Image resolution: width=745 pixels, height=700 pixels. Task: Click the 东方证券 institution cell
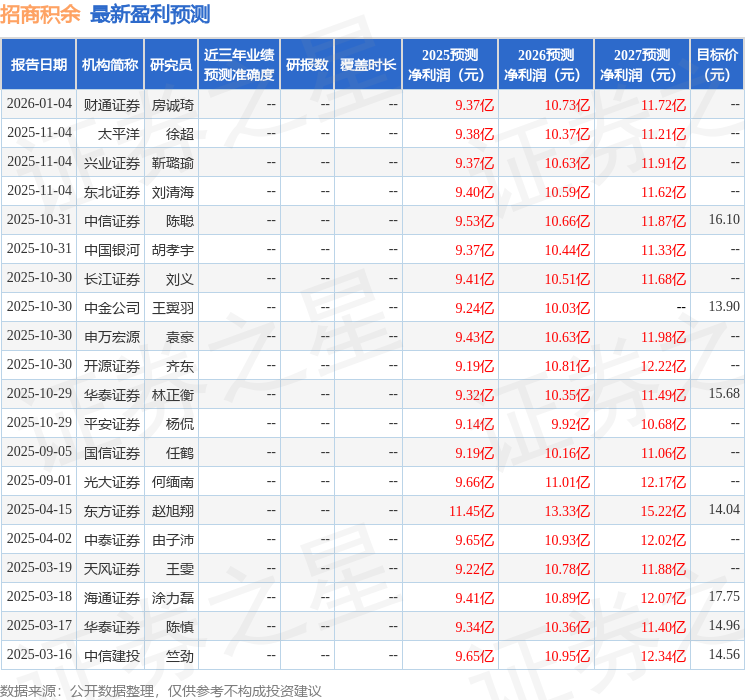pos(112,511)
